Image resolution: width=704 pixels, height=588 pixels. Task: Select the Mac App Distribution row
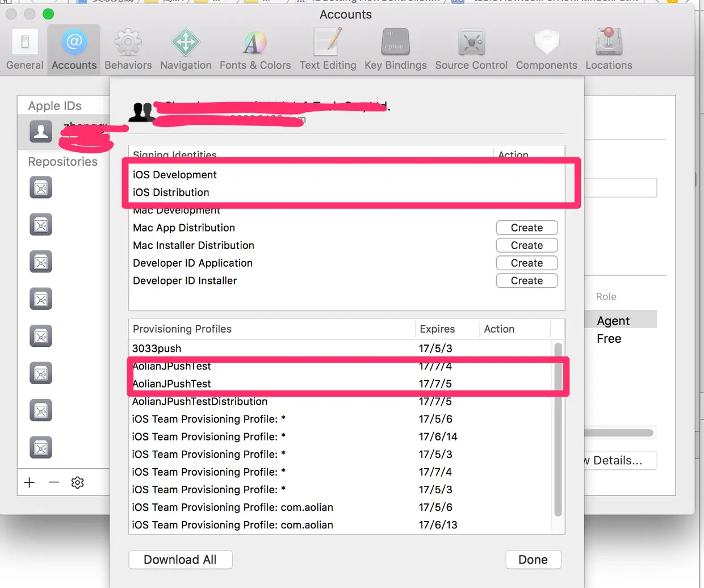point(346,228)
